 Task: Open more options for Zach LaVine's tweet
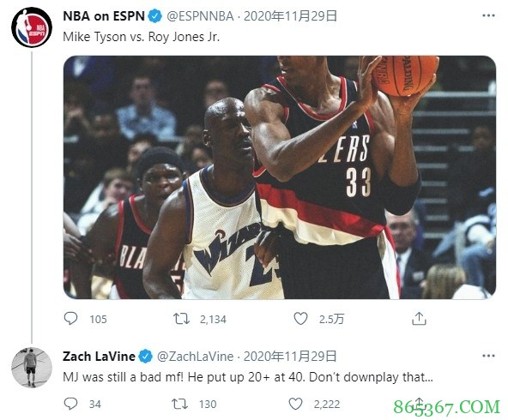click(488, 356)
